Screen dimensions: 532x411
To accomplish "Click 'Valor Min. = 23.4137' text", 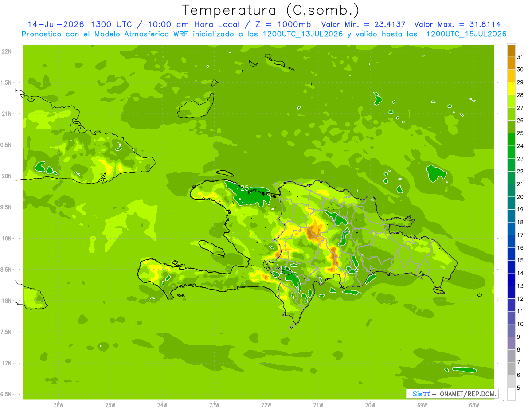I will 363,24.
